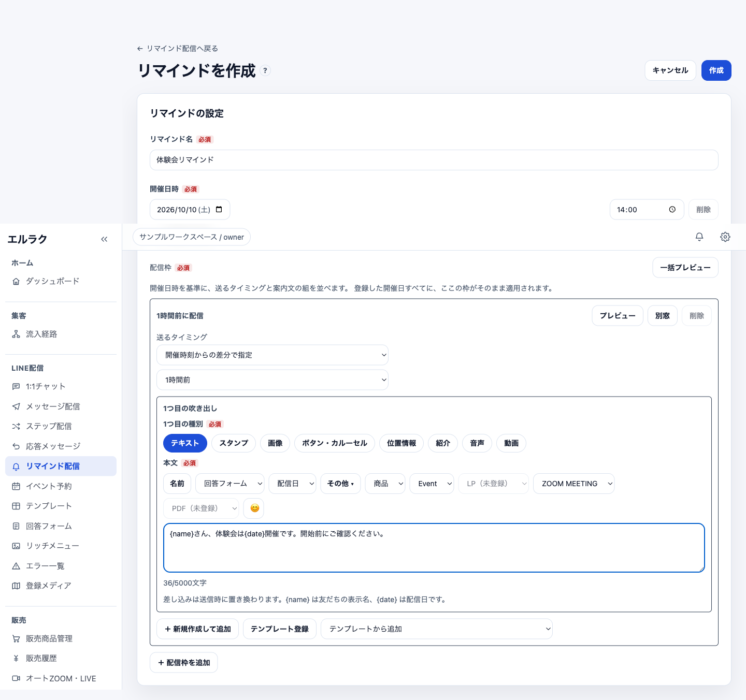Image resolution: width=746 pixels, height=700 pixels.
Task: Open the ZOOM MEETING dropdown
Action: 574,484
